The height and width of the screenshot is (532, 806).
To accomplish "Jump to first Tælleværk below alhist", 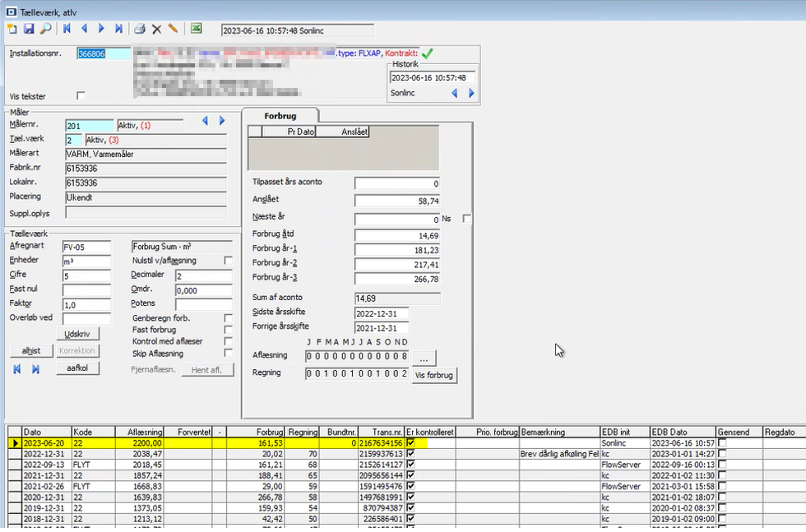I will tap(17, 369).
